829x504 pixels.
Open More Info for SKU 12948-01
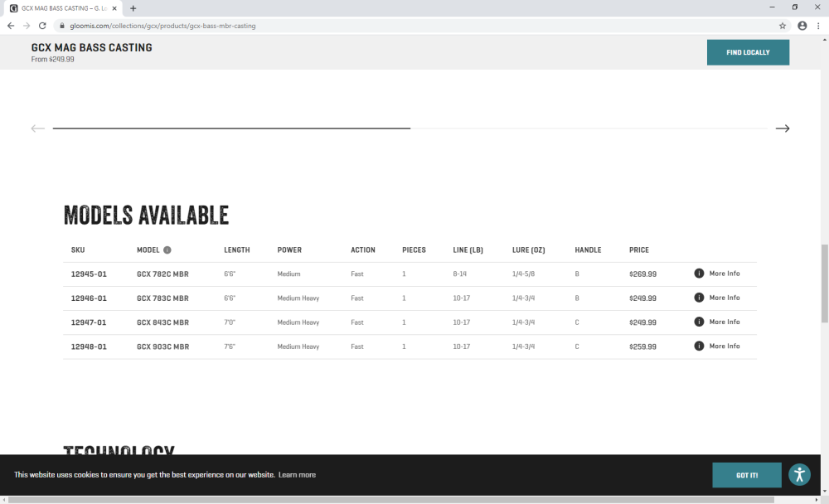point(725,346)
